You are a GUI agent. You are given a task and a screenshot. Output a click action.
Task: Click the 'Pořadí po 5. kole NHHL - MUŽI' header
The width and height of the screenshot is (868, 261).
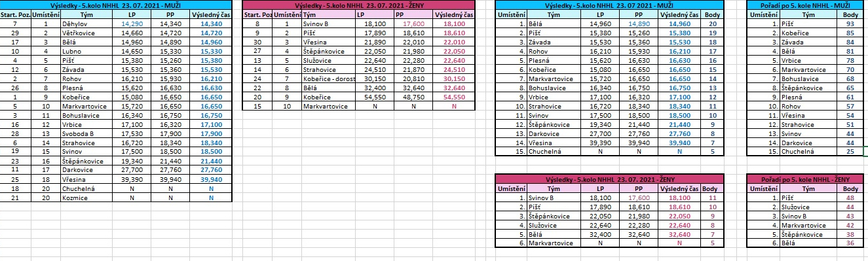click(805, 5)
